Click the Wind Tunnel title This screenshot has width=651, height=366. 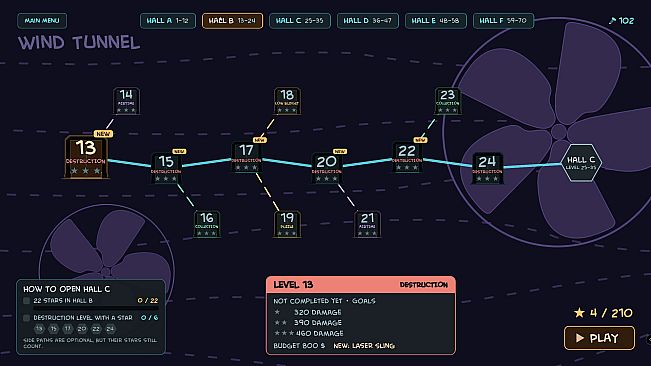point(79,43)
